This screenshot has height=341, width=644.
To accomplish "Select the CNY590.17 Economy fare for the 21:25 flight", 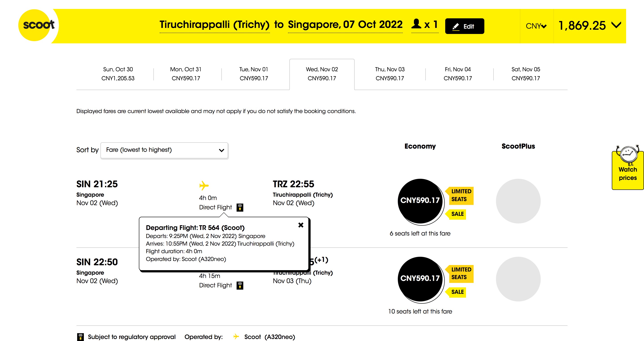I will pyautogui.click(x=420, y=201).
